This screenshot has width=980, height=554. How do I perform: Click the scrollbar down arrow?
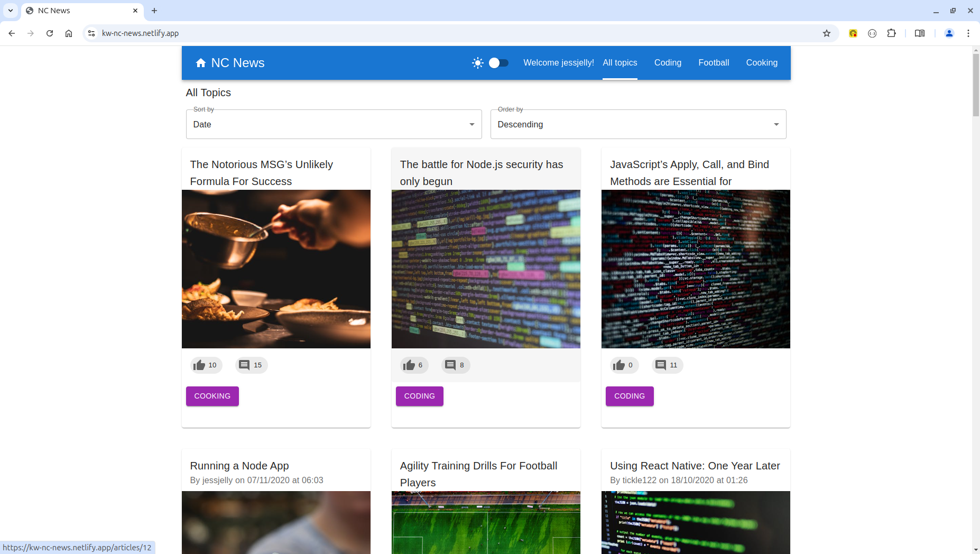click(976, 550)
